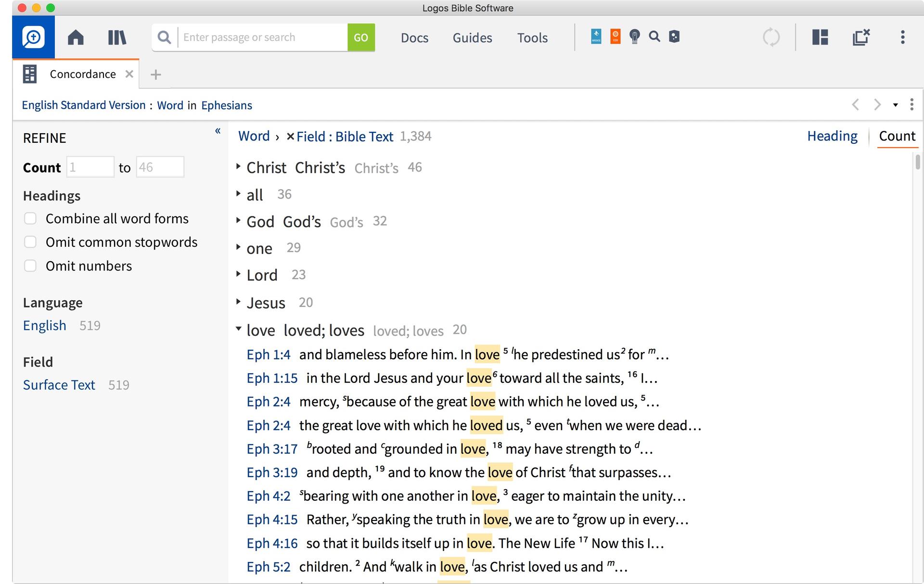Open the Eph 4:16 reference
The height and width of the screenshot is (584, 924).
coord(272,543)
